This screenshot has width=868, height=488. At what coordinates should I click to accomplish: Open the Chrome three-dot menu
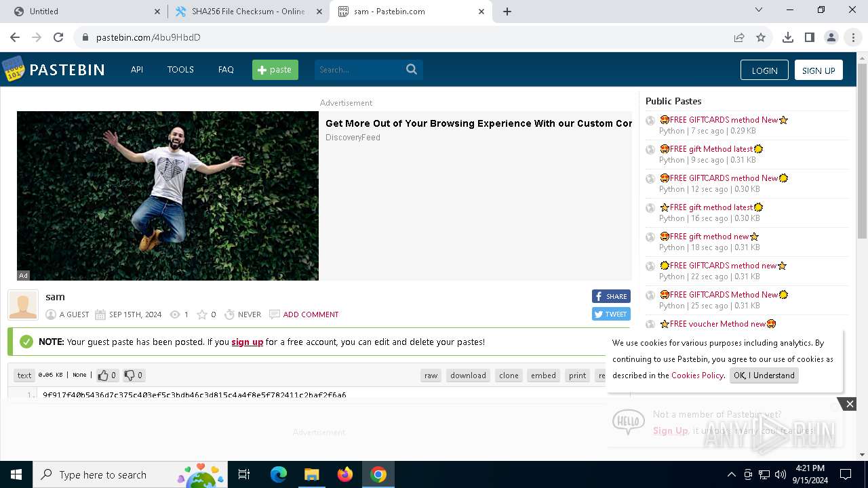click(x=853, y=37)
